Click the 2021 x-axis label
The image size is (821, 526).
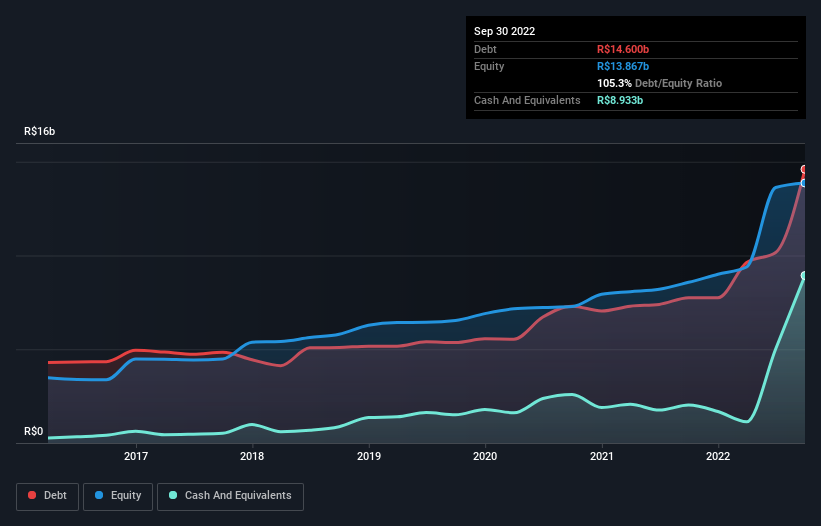point(602,456)
